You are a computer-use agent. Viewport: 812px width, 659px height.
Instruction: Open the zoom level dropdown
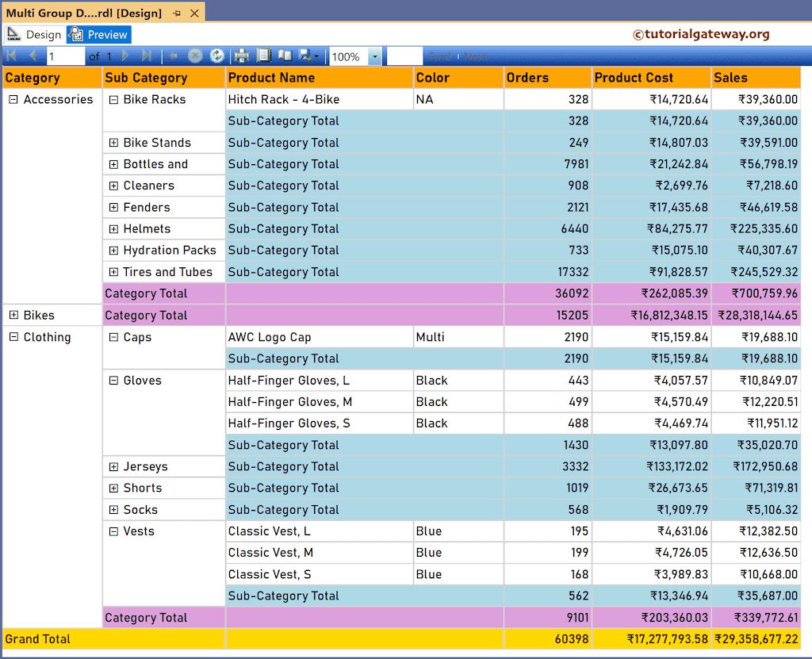pyautogui.click(x=374, y=56)
